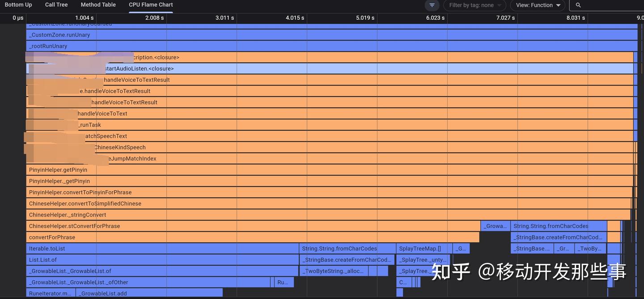
Task: Click the _Growa frame in stConvertForPhrase row
Action: coord(495,226)
